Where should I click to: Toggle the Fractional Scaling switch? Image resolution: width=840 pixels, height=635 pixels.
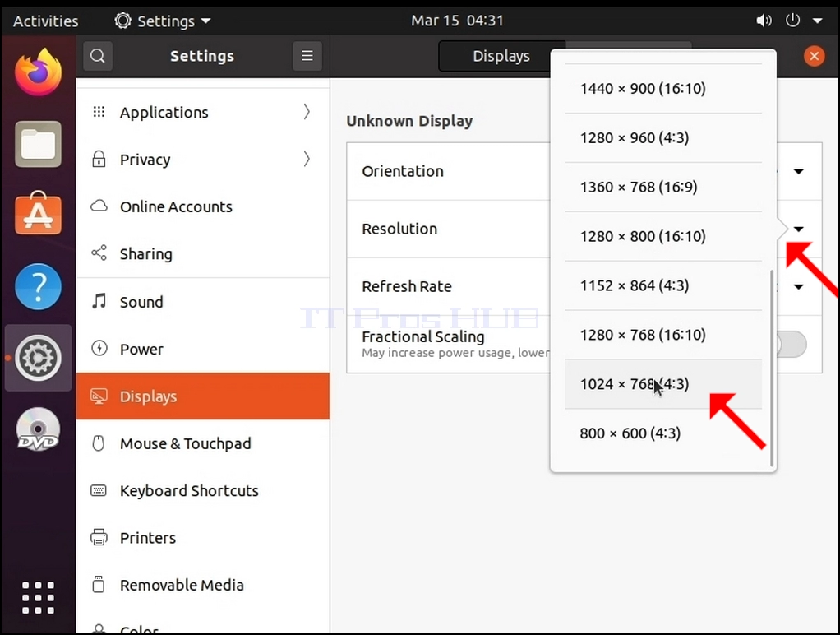(791, 345)
